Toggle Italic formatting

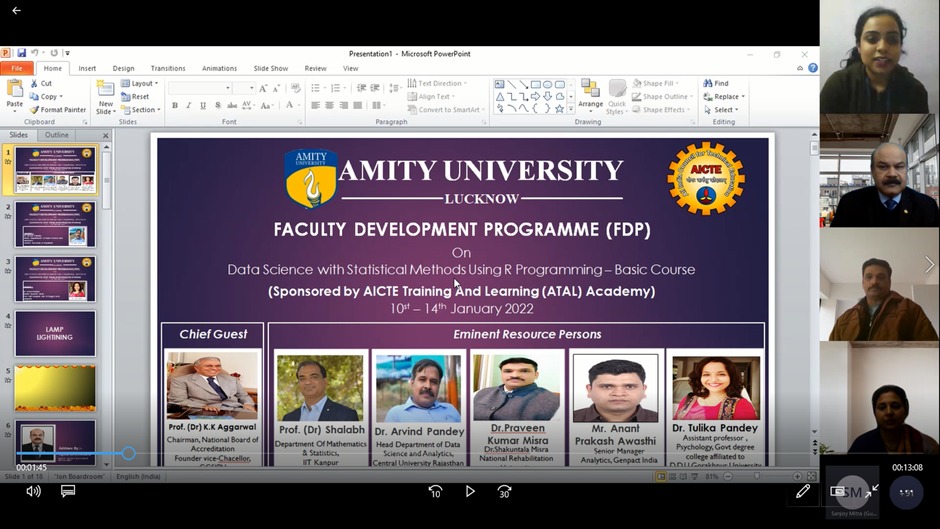click(188, 106)
